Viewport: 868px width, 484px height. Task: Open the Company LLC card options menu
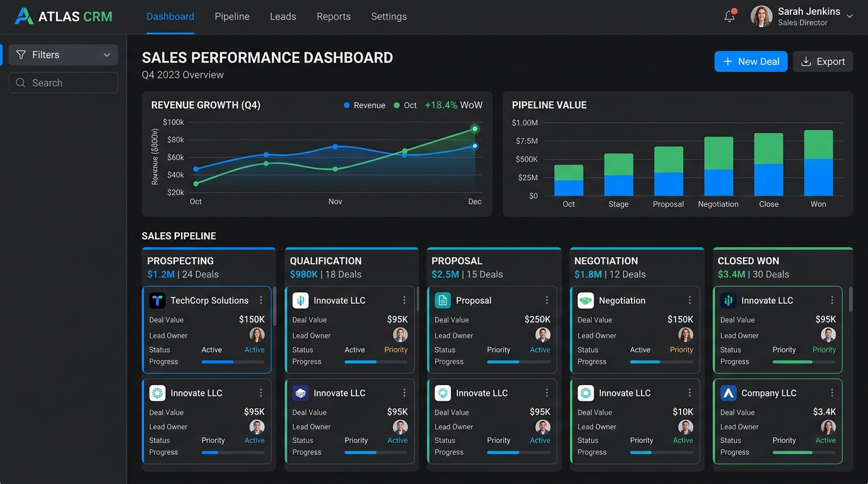pos(832,393)
